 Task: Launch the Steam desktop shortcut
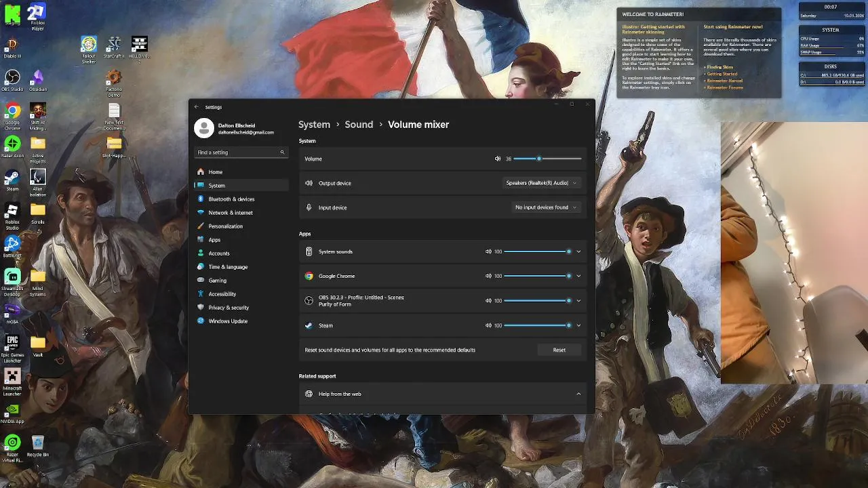click(x=12, y=180)
